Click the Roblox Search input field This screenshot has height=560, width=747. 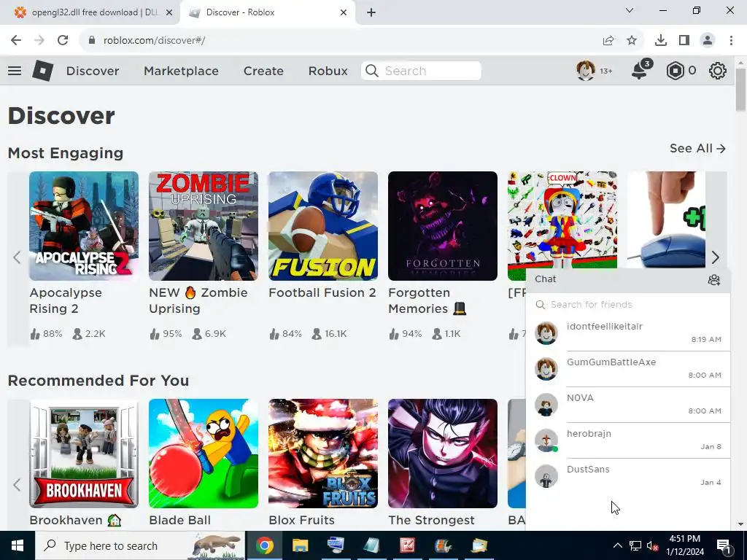click(421, 71)
